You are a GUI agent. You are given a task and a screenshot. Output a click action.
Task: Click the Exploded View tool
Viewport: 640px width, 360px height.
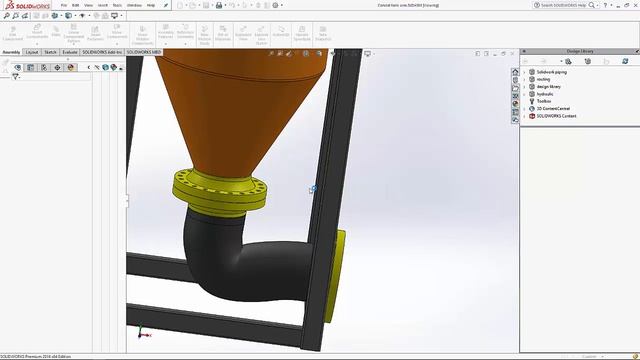coord(243,33)
